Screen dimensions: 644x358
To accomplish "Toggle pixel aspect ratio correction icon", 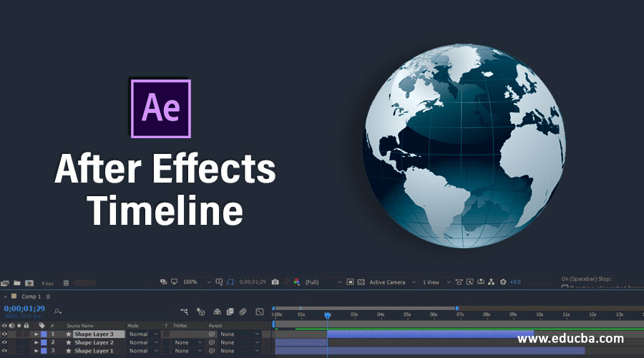I will coord(459,282).
